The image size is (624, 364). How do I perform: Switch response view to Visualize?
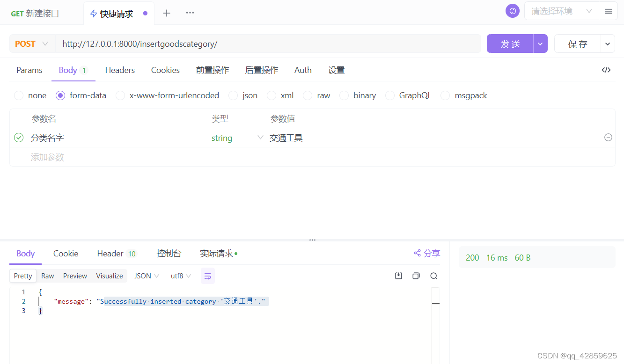pyautogui.click(x=110, y=276)
